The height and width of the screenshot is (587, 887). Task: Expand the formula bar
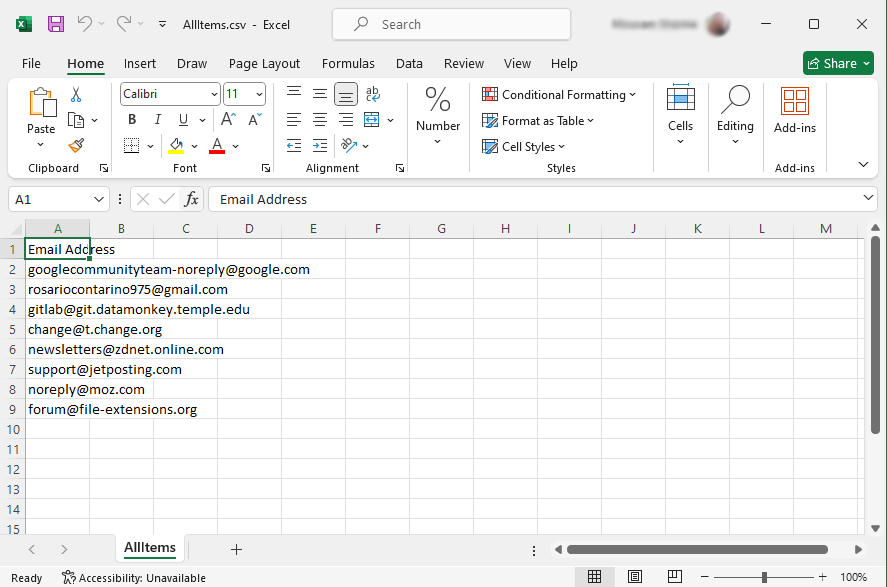pyautogui.click(x=868, y=198)
